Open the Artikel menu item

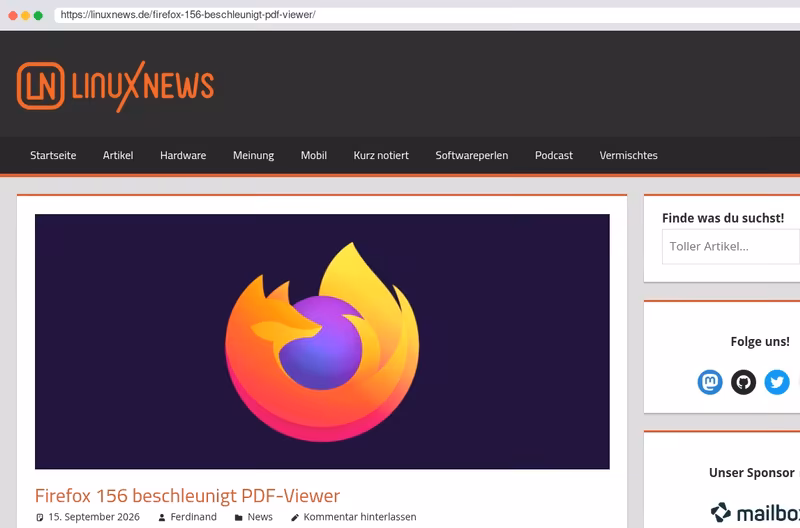[118, 155]
